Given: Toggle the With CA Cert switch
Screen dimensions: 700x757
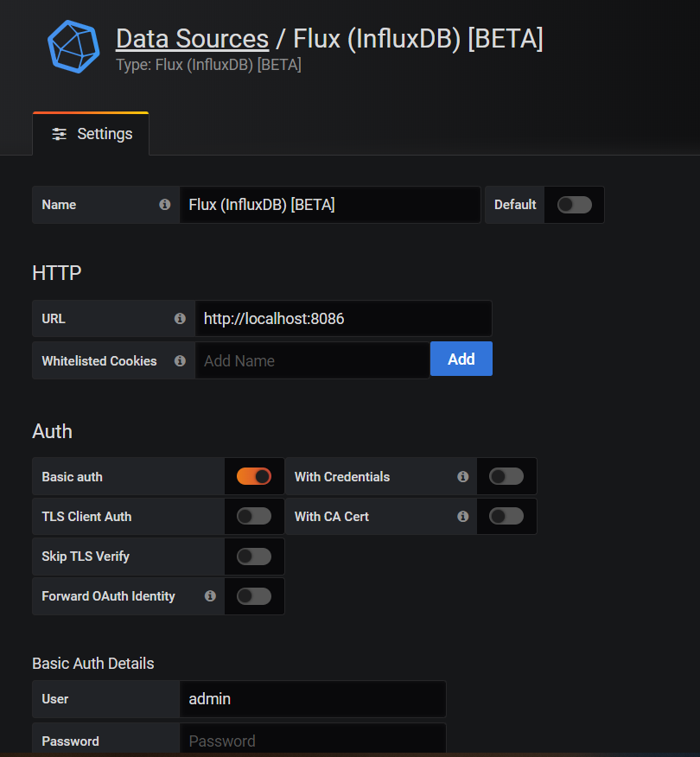Looking at the screenshot, I should [x=506, y=516].
